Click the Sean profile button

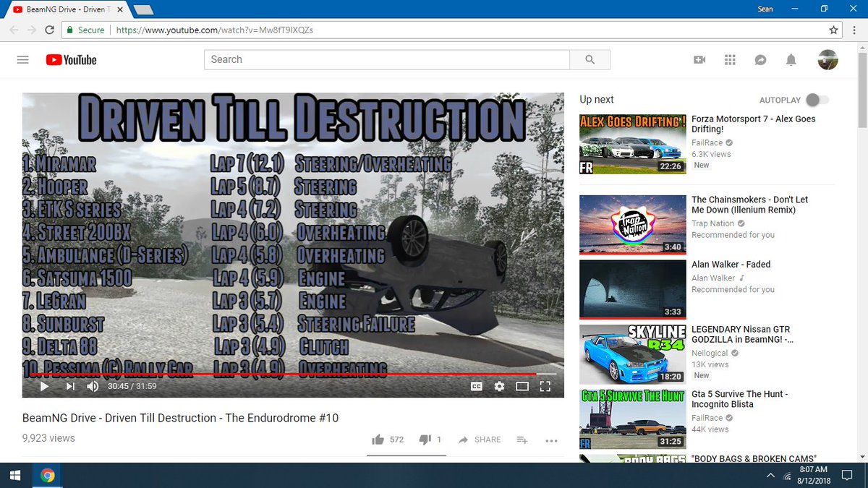tap(765, 9)
